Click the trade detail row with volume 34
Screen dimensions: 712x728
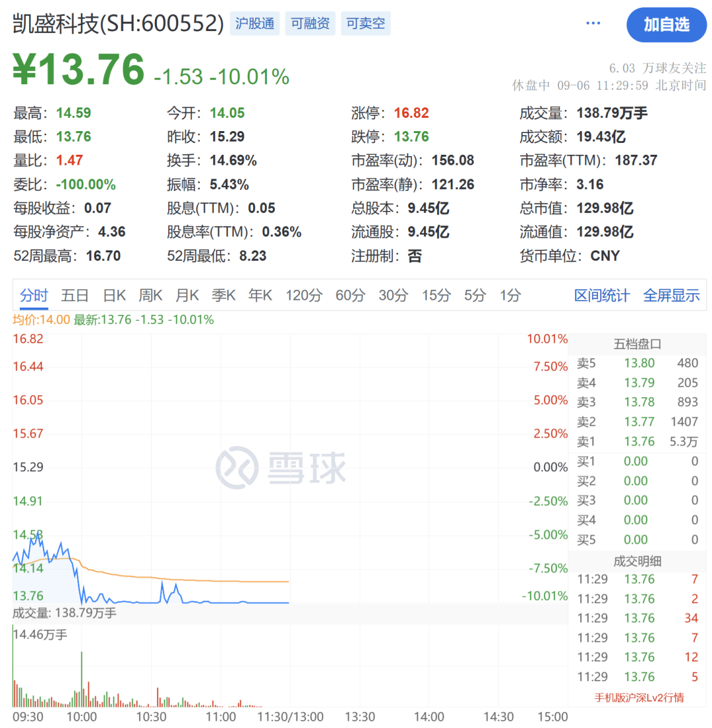coord(638,619)
